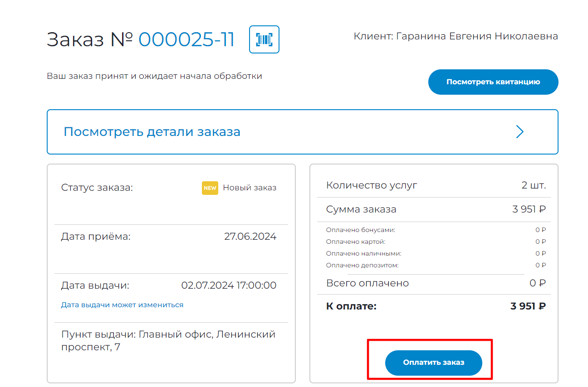Click the yellow NEW status badge

[x=210, y=188]
